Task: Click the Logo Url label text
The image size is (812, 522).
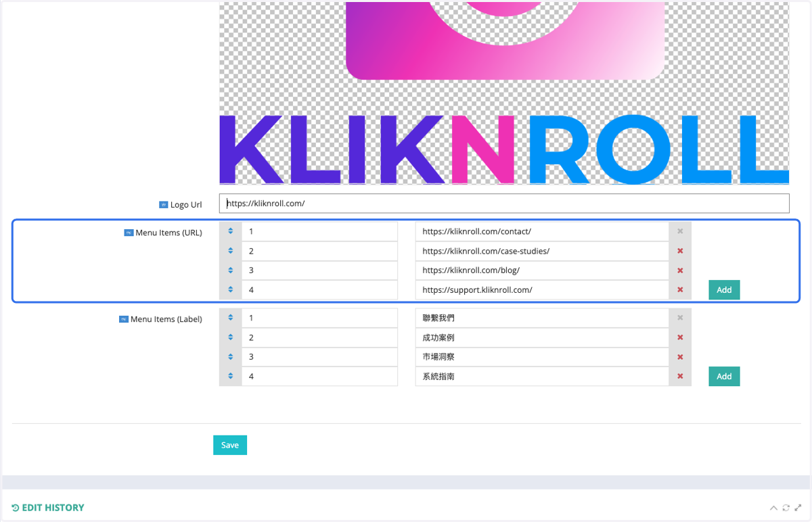Action: [x=186, y=205]
